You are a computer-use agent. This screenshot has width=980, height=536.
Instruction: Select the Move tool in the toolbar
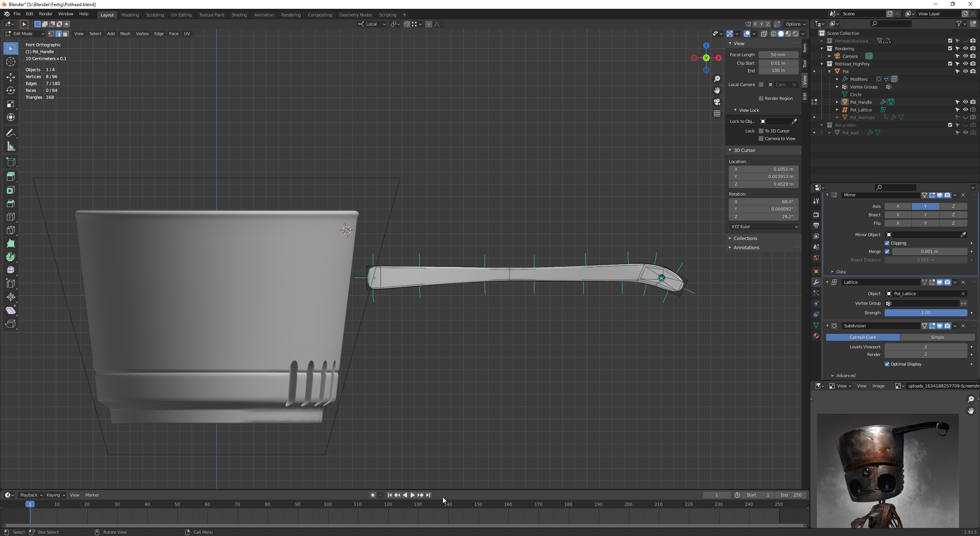(x=11, y=77)
